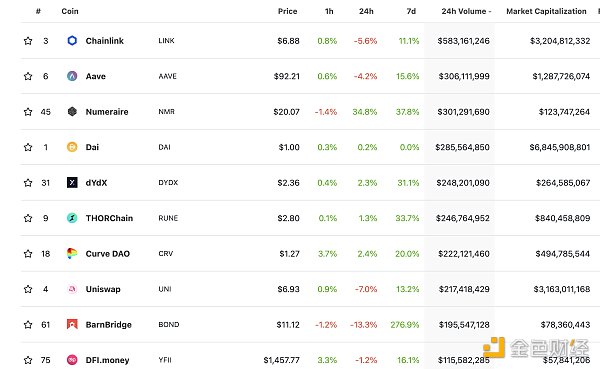Click the Chainlink hexagon coin icon
Viewport: 600px width, 369px height.
(x=72, y=41)
